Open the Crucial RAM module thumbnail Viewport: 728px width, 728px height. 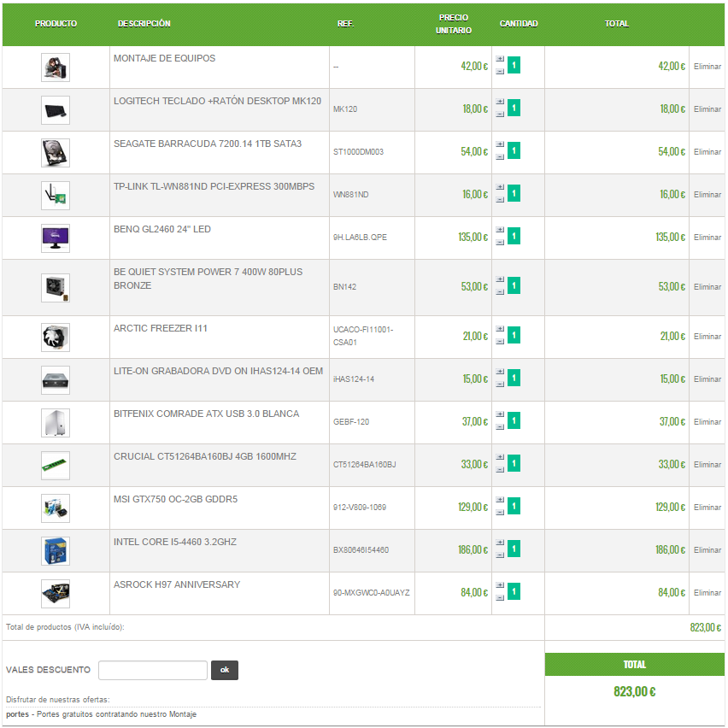56,466
